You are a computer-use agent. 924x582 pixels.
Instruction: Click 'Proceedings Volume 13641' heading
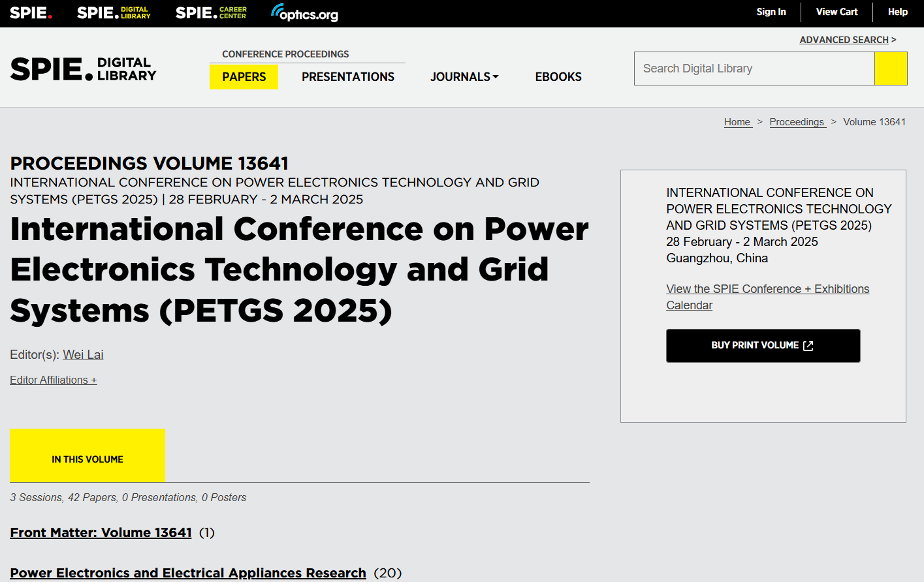click(149, 163)
